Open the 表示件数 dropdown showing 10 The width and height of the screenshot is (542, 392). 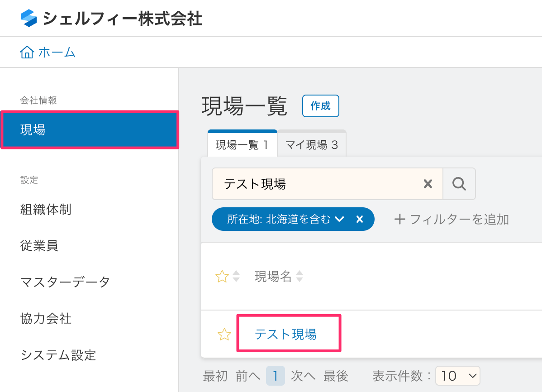coord(457,376)
